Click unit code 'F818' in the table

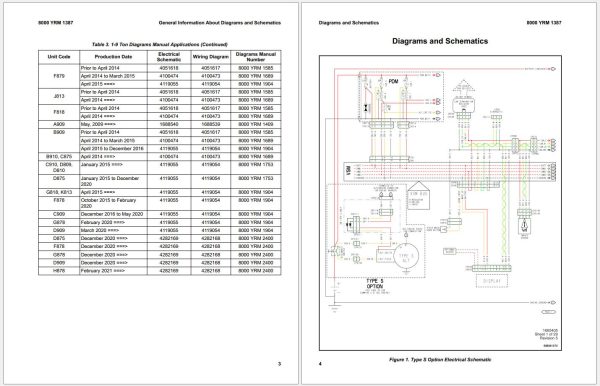(x=59, y=112)
